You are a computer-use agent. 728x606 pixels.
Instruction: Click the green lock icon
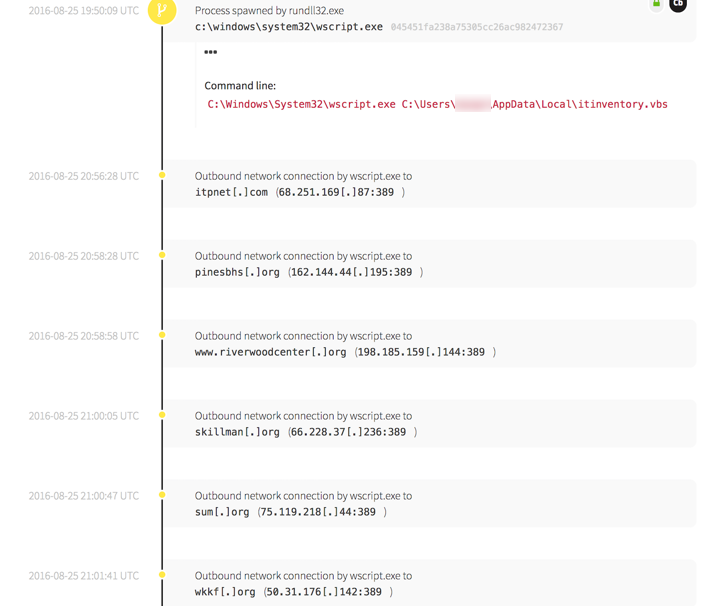point(656,4)
